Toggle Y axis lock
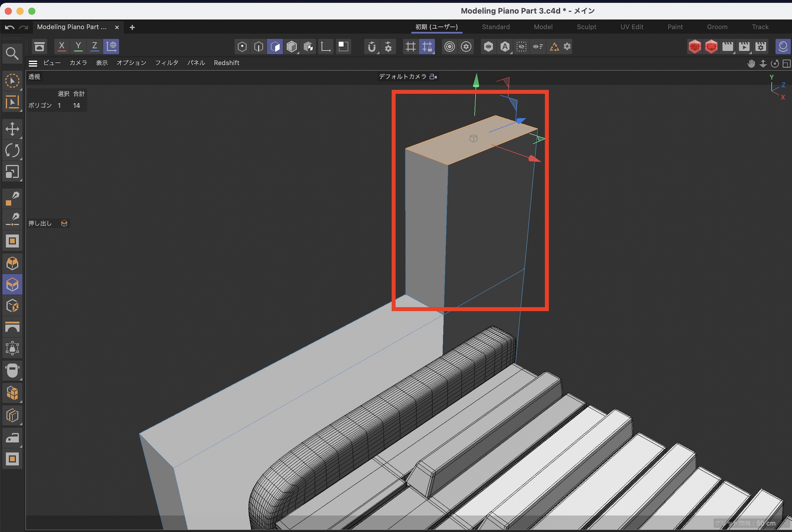 point(78,46)
